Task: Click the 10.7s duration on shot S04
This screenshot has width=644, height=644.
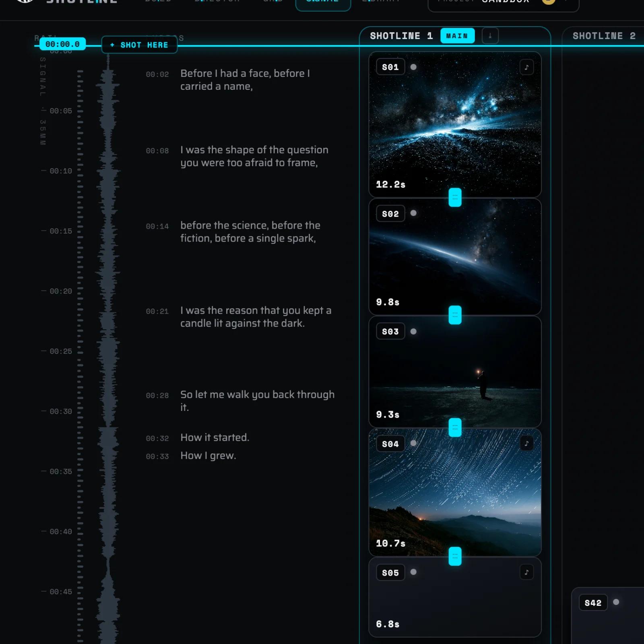Action: 390,543
